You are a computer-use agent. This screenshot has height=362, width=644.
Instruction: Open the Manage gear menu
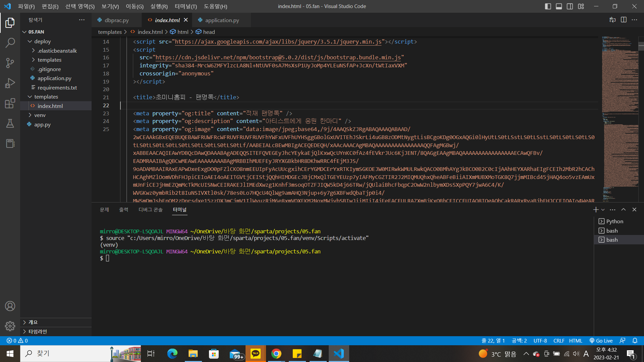(10, 326)
